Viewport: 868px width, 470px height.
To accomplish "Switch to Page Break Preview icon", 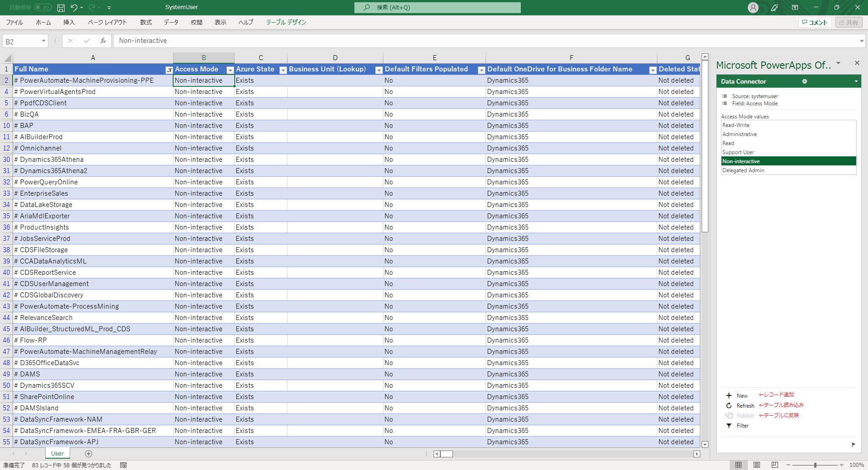I will pyautogui.click(x=775, y=465).
